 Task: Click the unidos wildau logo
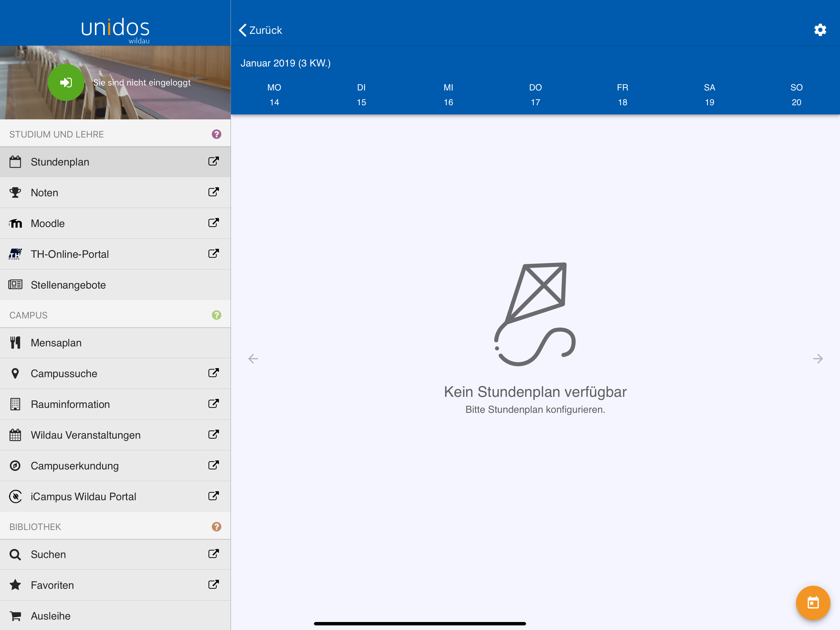coord(115,30)
